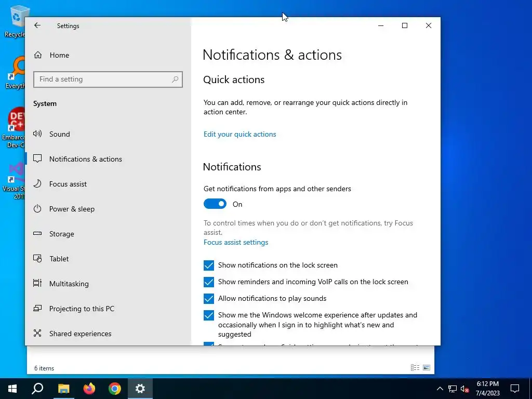Click the Shared experiences icon
This screenshot has width=532, height=399.
tap(37, 333)
